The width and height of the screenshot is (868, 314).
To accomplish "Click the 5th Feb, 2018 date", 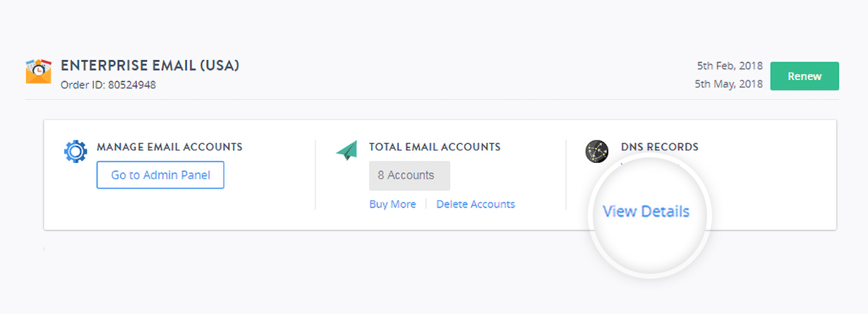I will [x=729, y=66].
